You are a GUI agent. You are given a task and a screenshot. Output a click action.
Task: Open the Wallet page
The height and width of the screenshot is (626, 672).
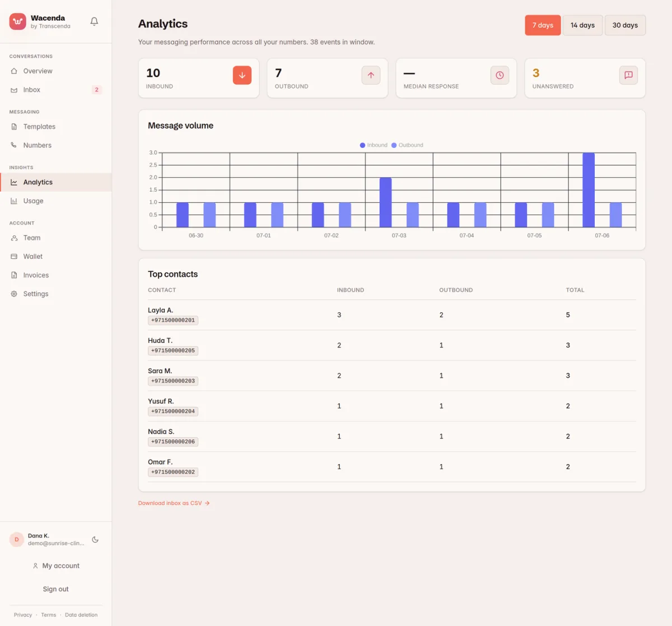tap(56, 257)
